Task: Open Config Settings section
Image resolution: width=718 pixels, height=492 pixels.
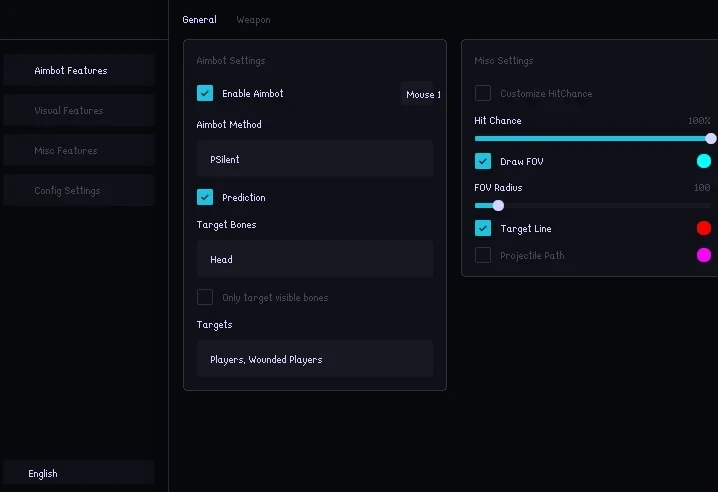Action: (79, 190)
